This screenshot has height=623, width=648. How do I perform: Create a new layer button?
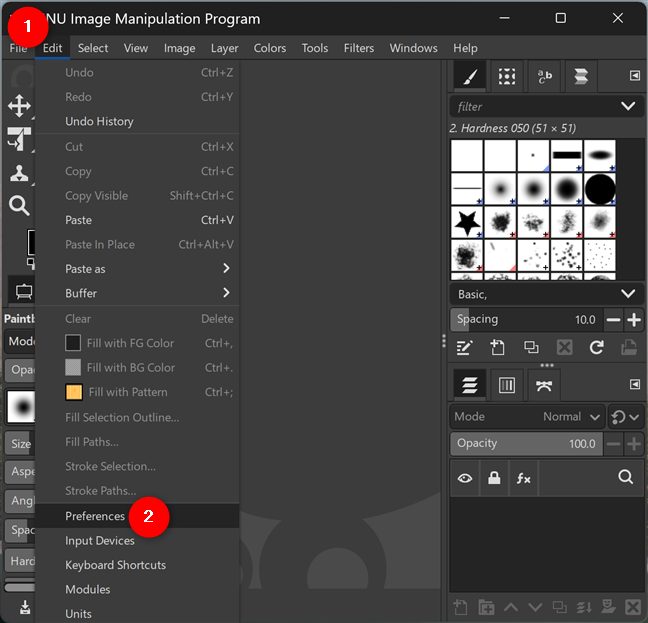pos(460,607)
